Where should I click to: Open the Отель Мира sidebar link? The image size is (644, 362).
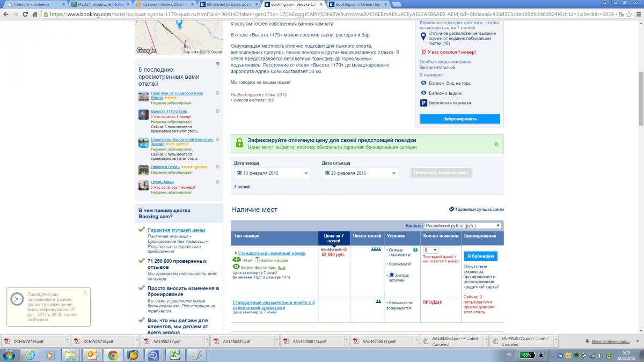[x=163, y=182]
